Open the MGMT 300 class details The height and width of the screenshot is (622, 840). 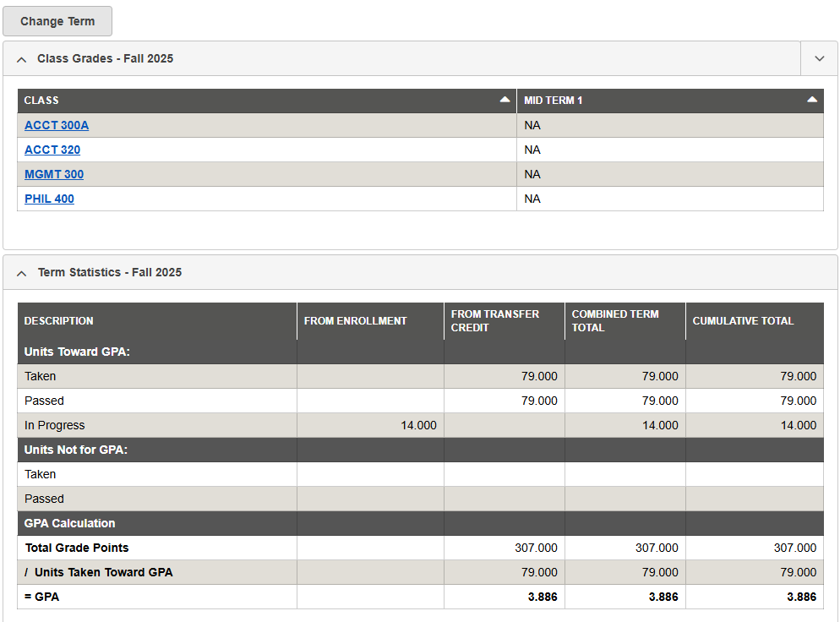point(54,174)
